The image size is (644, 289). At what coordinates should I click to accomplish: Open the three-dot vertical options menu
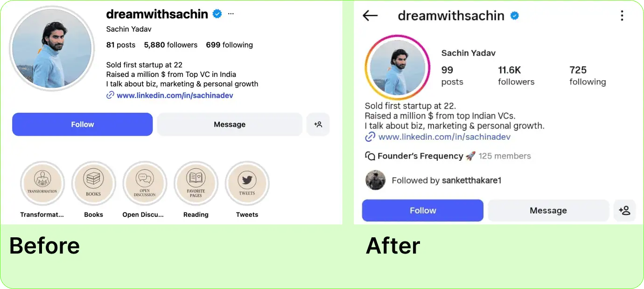click(622, 16)
